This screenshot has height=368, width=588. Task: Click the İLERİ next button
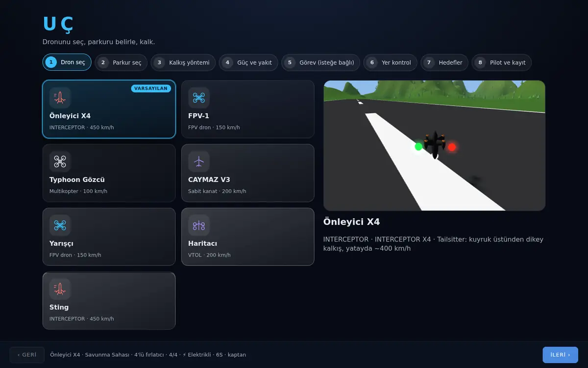[x=560, y=355]
